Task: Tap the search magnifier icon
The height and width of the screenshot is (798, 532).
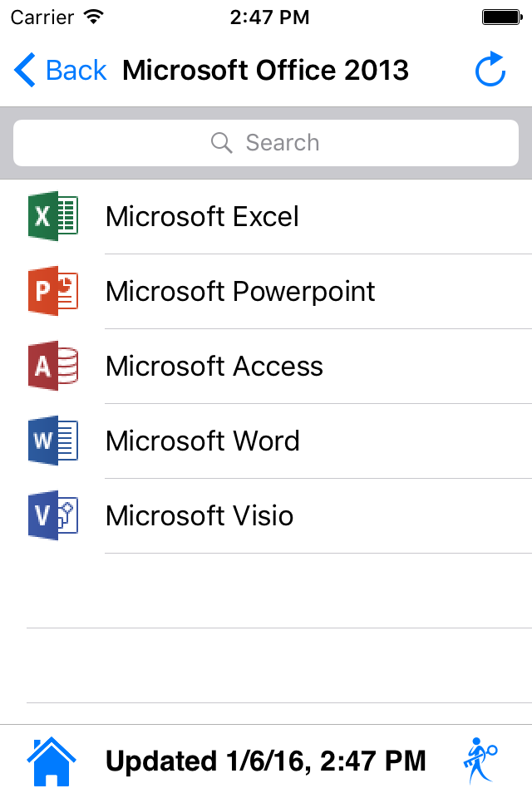Action: [222, 143]
